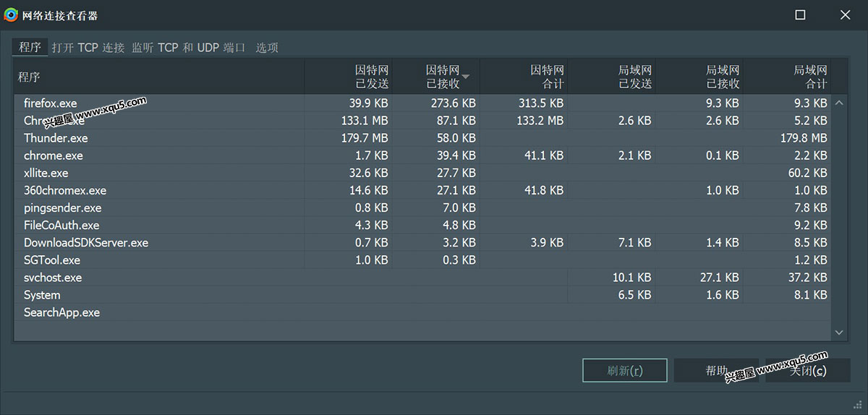Click the 14.6 KB value for 360chromex.exe
The height and width of the screenshot is (415, 868).
pyautogui.click(x=369, y=190)
